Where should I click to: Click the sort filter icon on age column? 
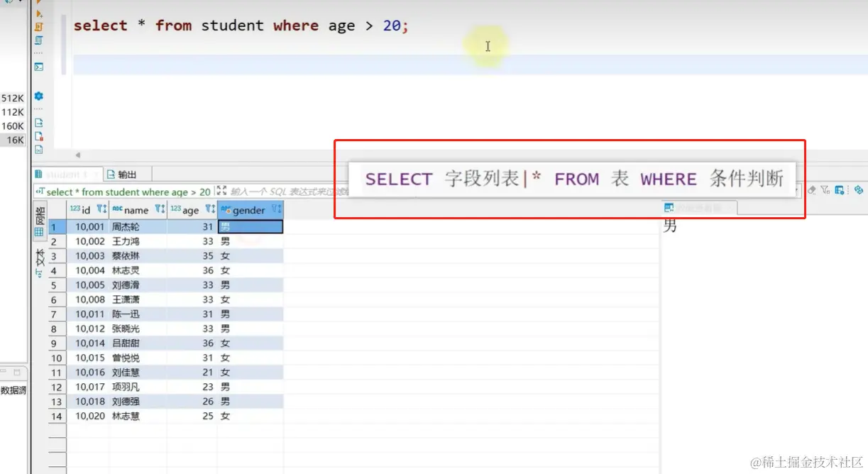[x=210, y=209]
